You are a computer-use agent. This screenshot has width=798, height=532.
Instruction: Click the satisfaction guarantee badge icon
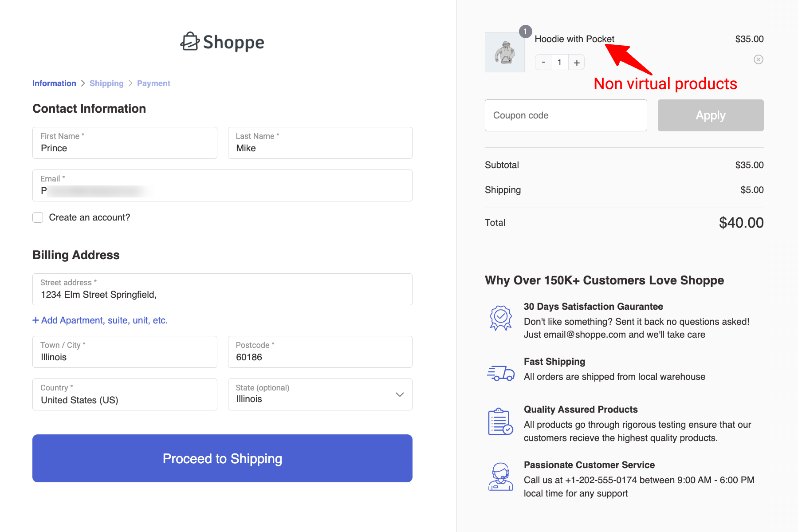[x=500, y=318]
